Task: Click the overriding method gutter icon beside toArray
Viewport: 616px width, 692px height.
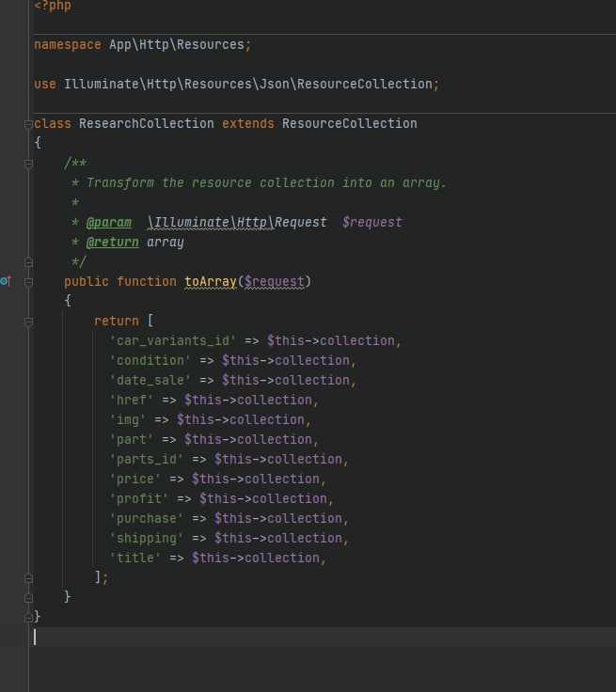Action: click(x=6, y=281)
